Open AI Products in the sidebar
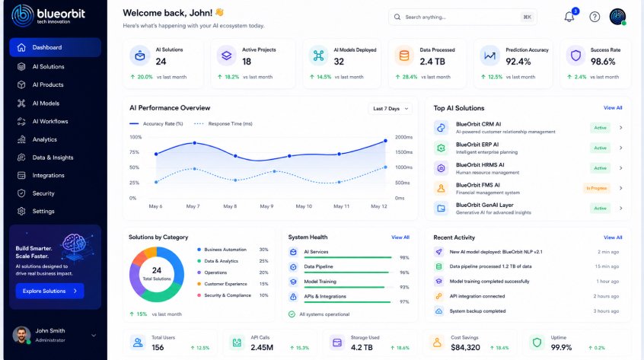Viewport: 644px width, 360px height. [x=55, y=84]
